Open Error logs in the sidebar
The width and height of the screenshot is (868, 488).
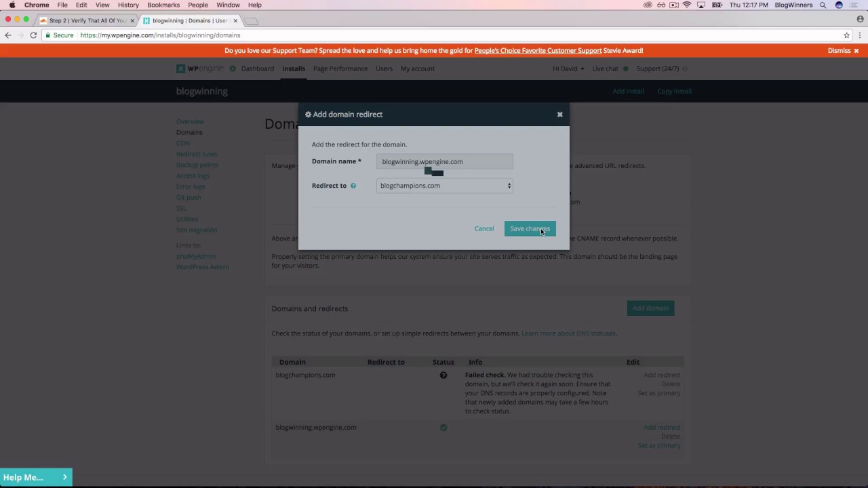click(x=191, y=186)
